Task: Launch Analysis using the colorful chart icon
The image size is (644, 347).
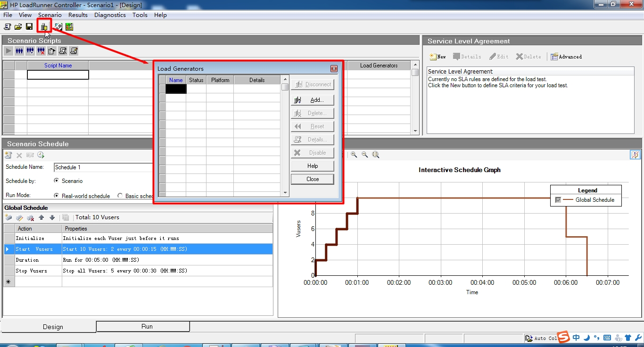Action: [69, 27]
